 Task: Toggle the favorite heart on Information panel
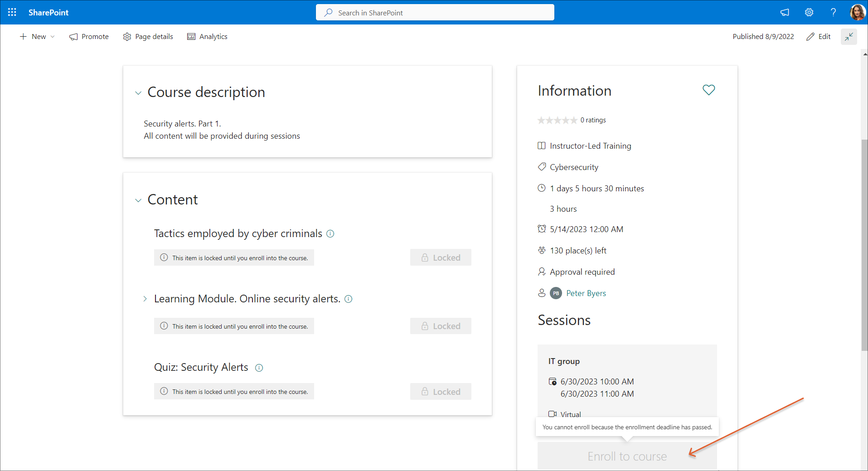[708, 90]
